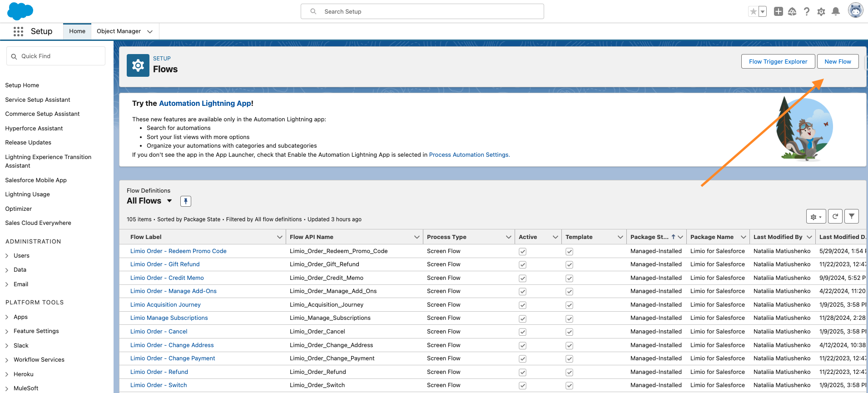Click the Salesforce cloud logo
This screenshot has height=393, width=868.
tap(20, 11)
